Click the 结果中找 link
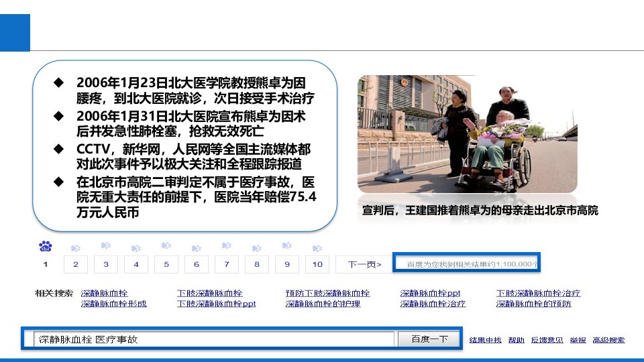The height and width of the screenshot is (362, 644). click(486, 340)
